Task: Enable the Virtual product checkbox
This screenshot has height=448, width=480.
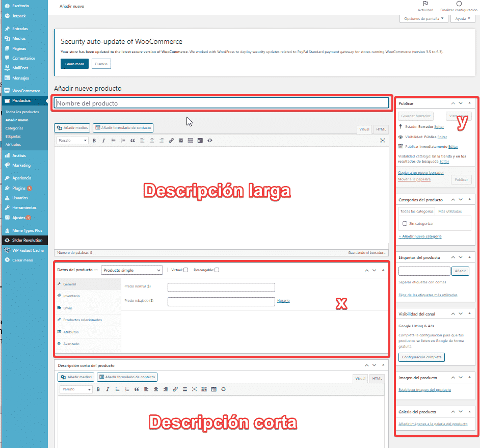Action: [185, 270]
